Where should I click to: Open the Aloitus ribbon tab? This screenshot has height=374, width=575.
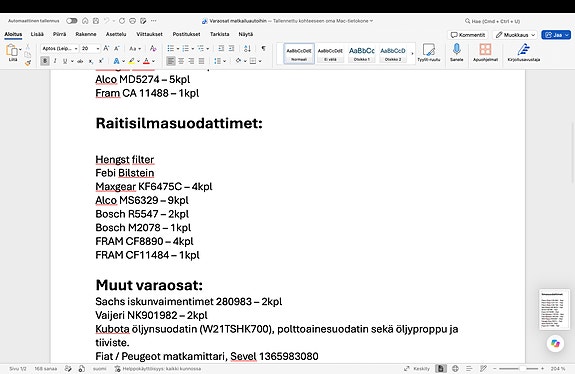[x=13, y=34]
